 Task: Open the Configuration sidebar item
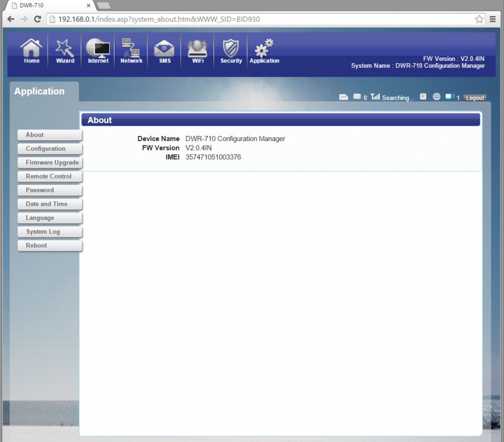coord(50,148)
